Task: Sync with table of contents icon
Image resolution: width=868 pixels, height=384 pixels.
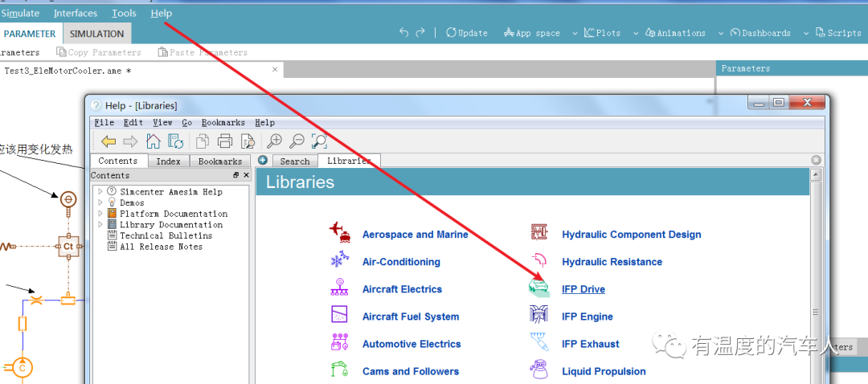Action: coord(176,141)
